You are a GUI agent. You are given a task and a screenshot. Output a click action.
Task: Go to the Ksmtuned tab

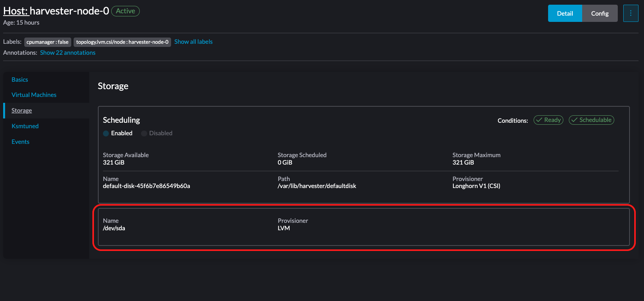pyautogui.click(x=25, y=126)
